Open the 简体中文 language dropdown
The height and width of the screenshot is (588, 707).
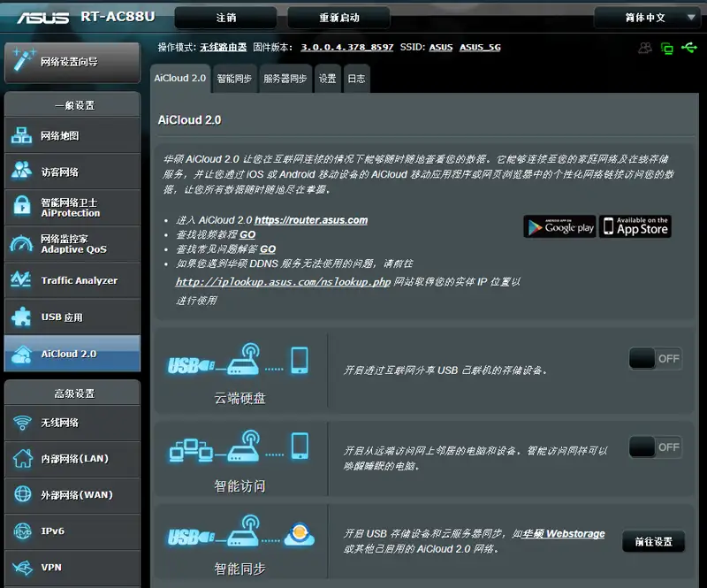(x=650, y=18)
